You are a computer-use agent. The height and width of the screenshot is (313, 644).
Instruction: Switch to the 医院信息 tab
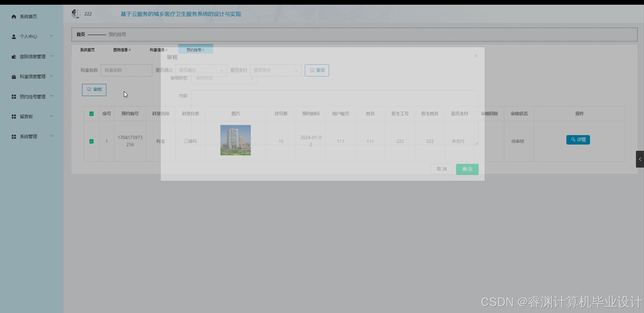click(120, 50)
